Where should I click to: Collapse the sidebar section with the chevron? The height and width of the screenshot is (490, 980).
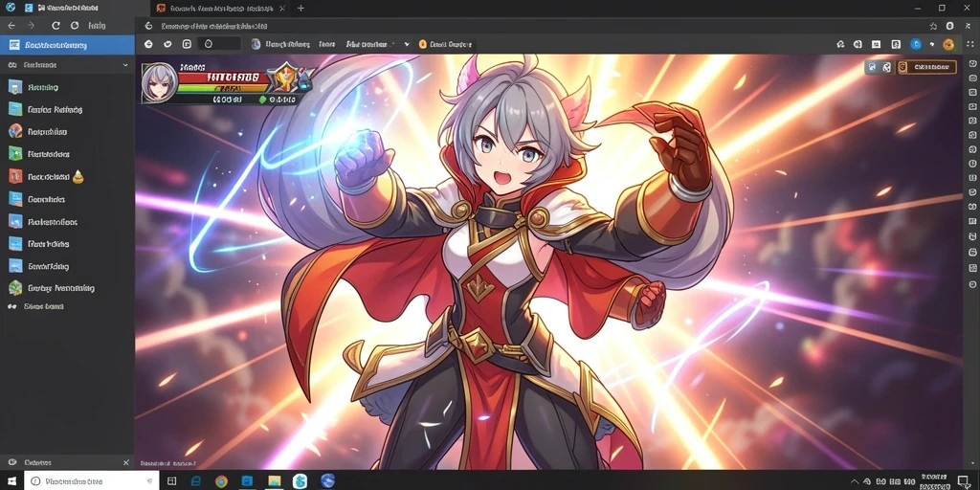[125, 65]
